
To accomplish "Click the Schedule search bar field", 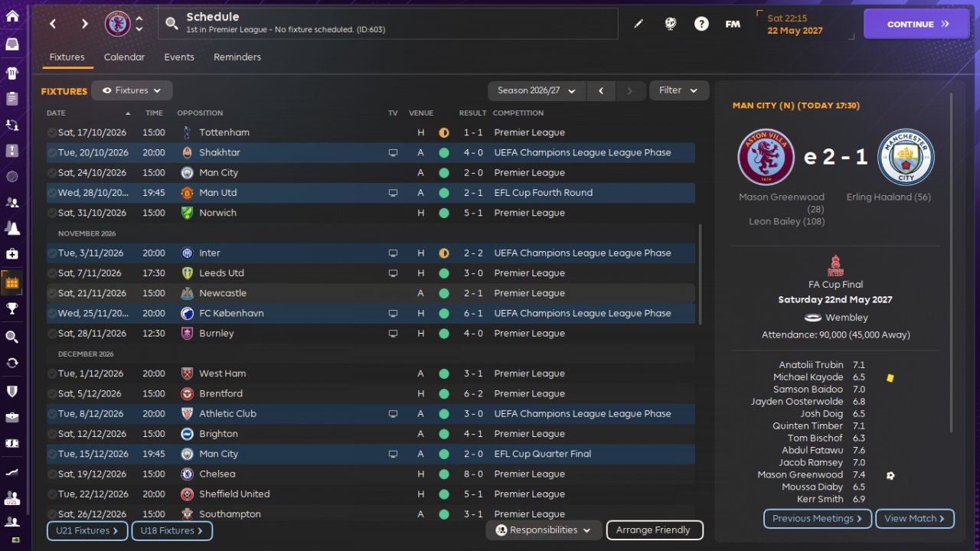I will click(388, 24).
